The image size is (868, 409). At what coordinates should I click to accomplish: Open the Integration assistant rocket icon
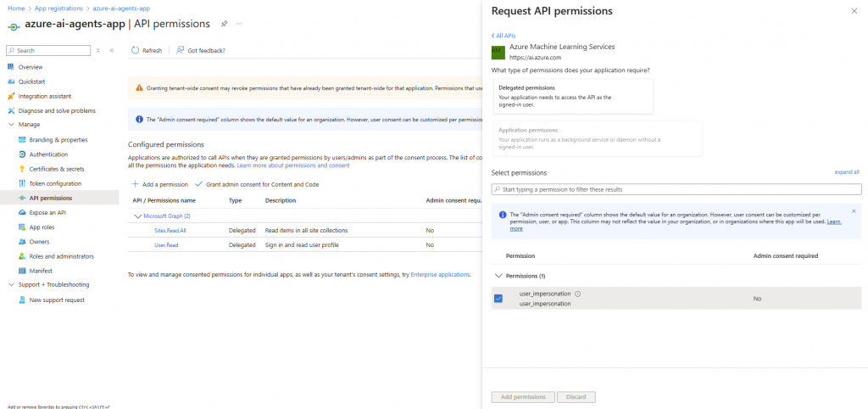coord(11,96)
